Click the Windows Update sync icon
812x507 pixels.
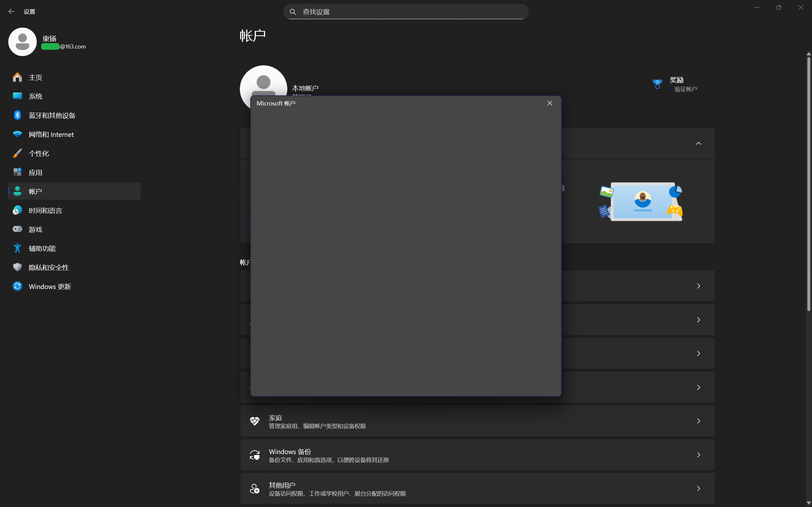click(x=17, y=286)
